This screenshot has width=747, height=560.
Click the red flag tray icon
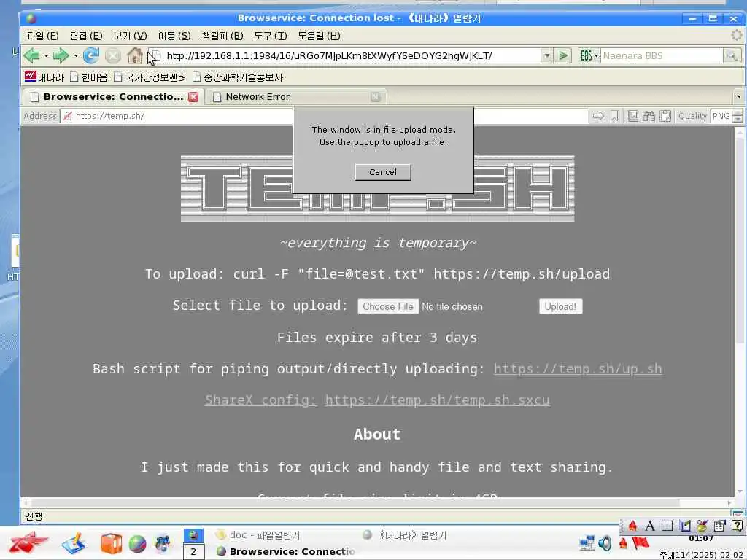pyautogui.click(x=640, y=542)
